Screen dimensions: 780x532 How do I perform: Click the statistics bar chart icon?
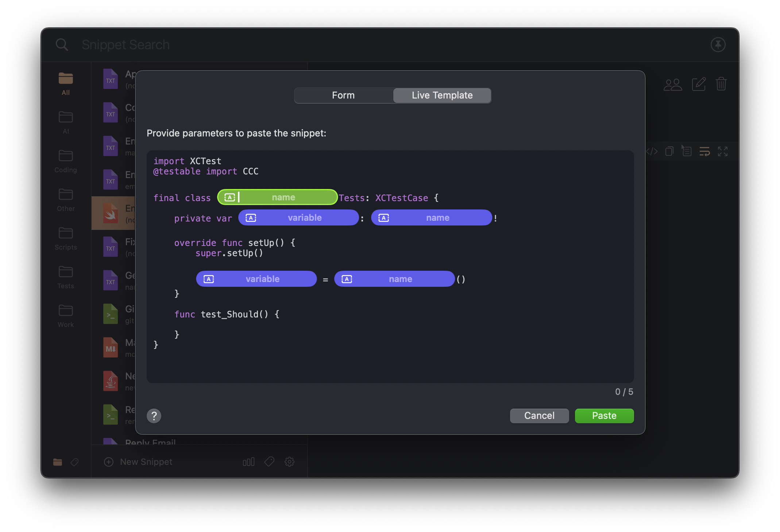(248, 462)
